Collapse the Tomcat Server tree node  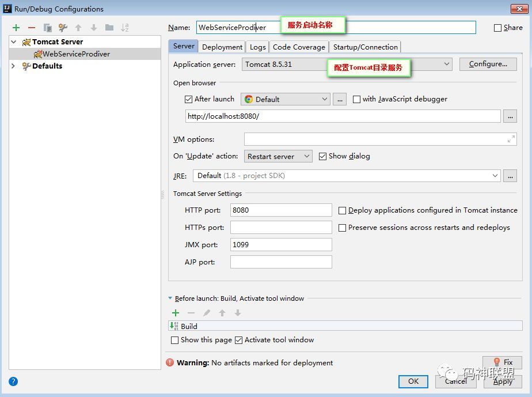click(14, 41)
